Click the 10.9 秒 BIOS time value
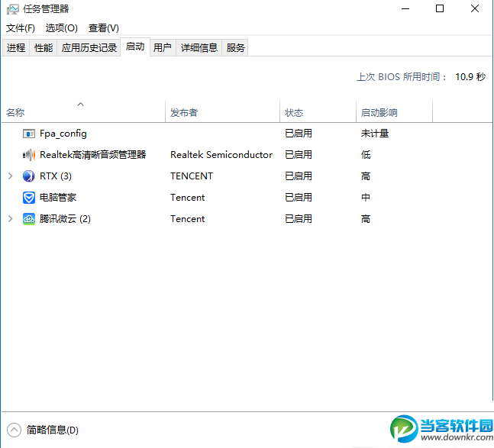Screen dimensions: 494x448 click(x=470, y=77)
